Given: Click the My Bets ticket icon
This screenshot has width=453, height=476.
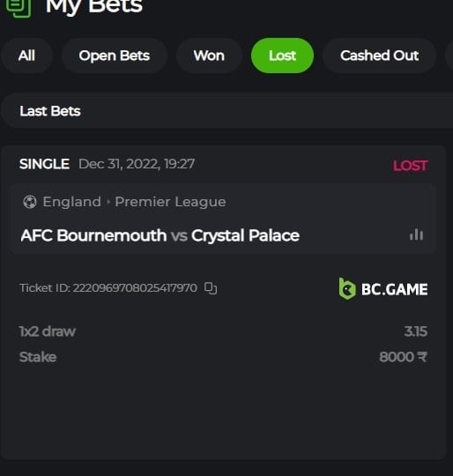Looking at the screenshot, I should [19, 7].
